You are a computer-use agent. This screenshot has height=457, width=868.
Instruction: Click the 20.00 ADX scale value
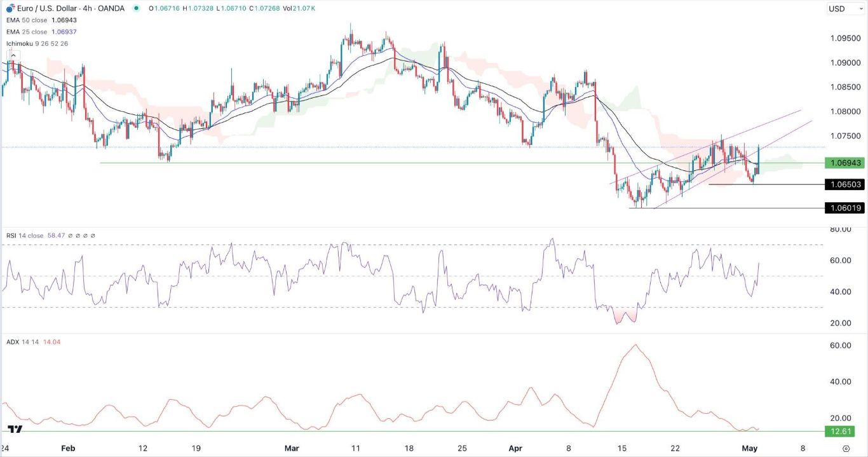point(841,418)
